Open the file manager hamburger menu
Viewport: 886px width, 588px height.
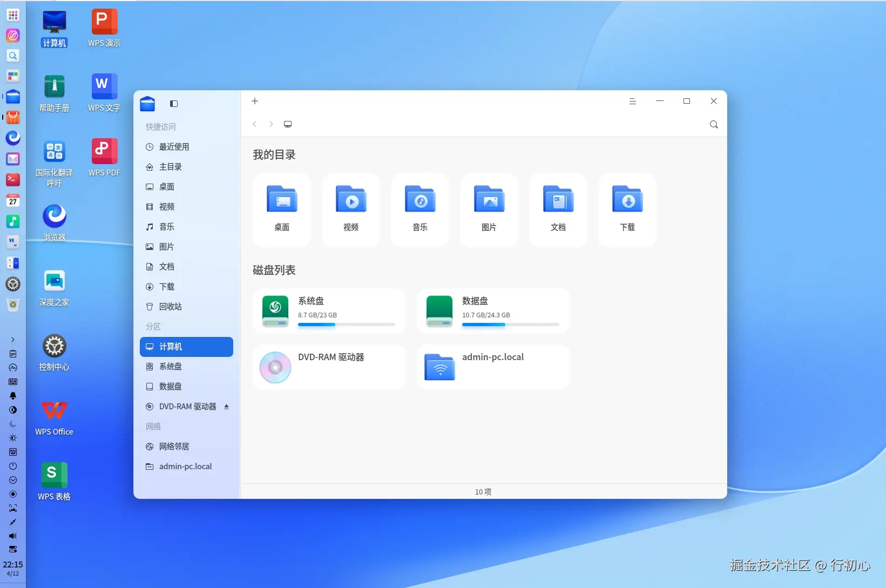point(633,101)
